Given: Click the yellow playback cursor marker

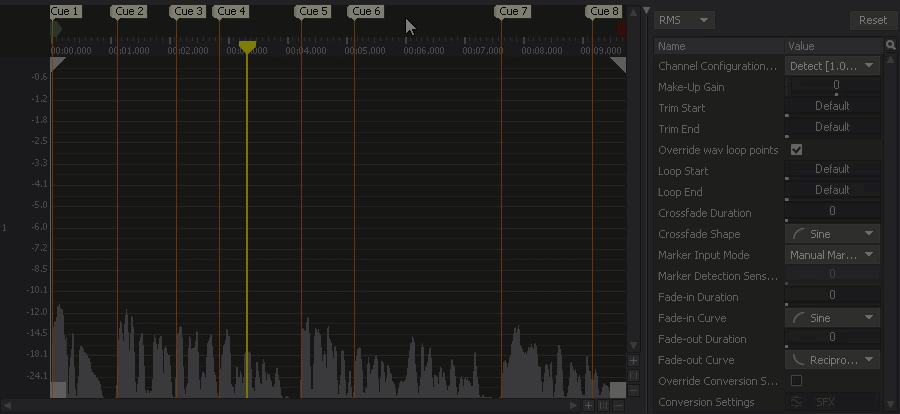Looking at the screenshot, I should (246, 47).
